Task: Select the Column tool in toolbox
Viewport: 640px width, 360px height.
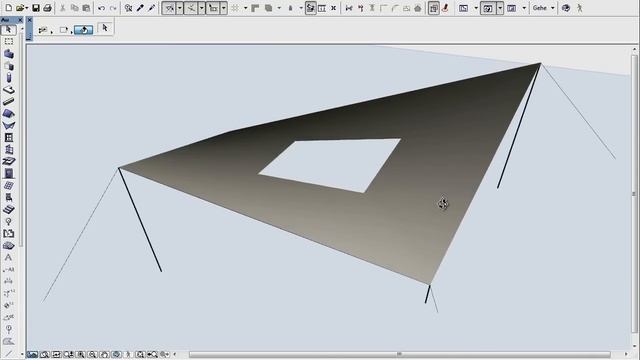Action: pos(8,78)
